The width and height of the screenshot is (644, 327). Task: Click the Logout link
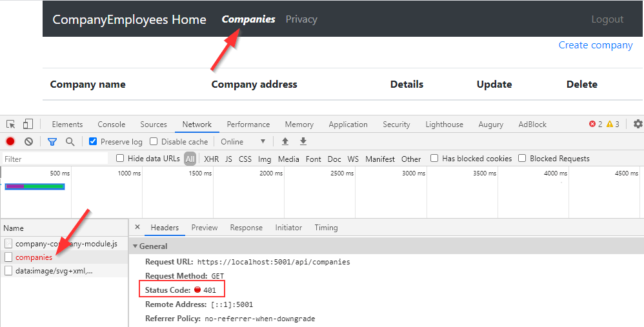607,19
